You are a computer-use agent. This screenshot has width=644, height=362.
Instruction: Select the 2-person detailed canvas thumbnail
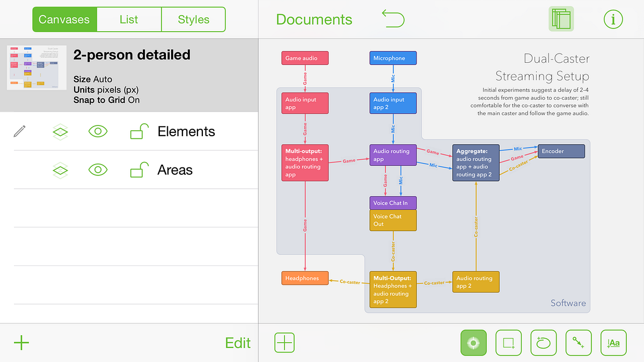click(36, 68)
